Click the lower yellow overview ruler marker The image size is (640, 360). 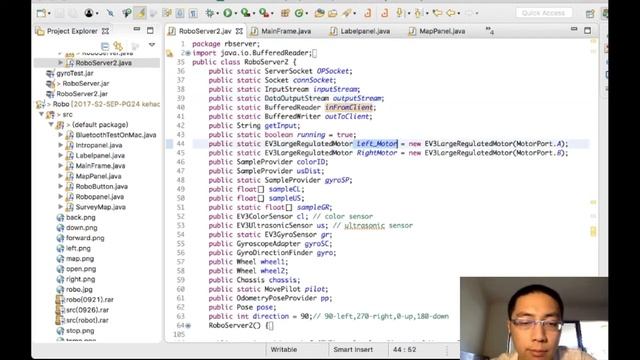[x=593, y=231]
